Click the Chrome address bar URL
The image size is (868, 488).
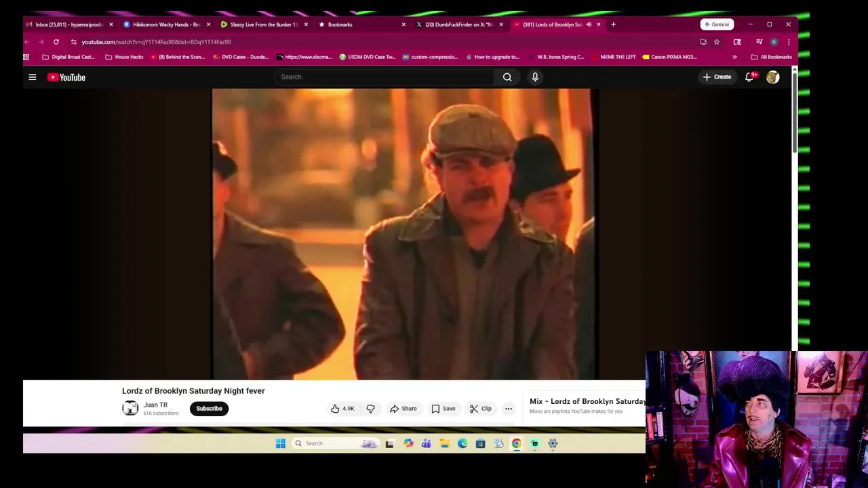click(x=157, y=42)
